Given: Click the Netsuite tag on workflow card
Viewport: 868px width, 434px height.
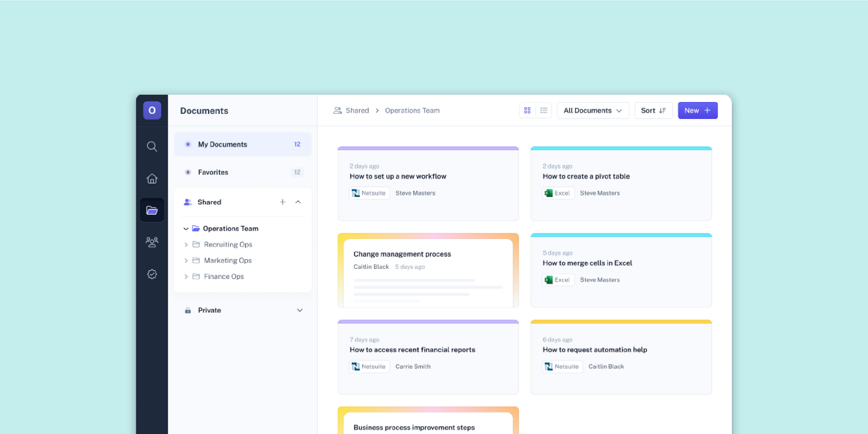Looking at the screenshot, I should coord(369,193).
